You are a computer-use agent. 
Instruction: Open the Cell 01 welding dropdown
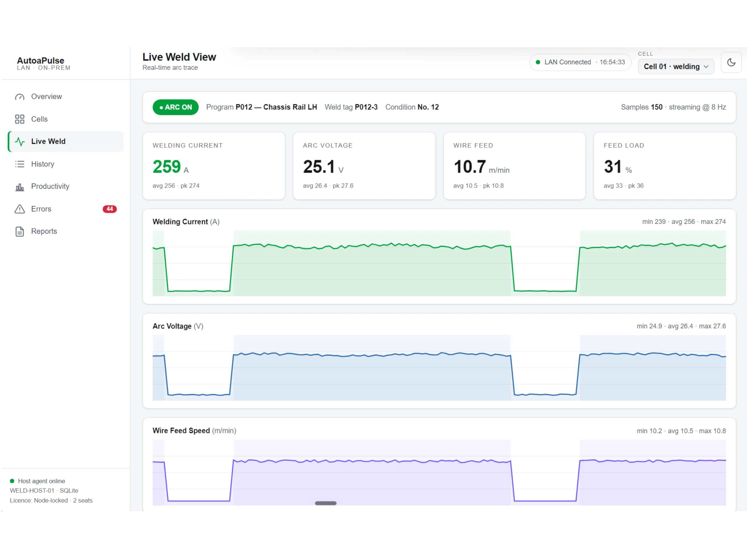click(676, 67)
